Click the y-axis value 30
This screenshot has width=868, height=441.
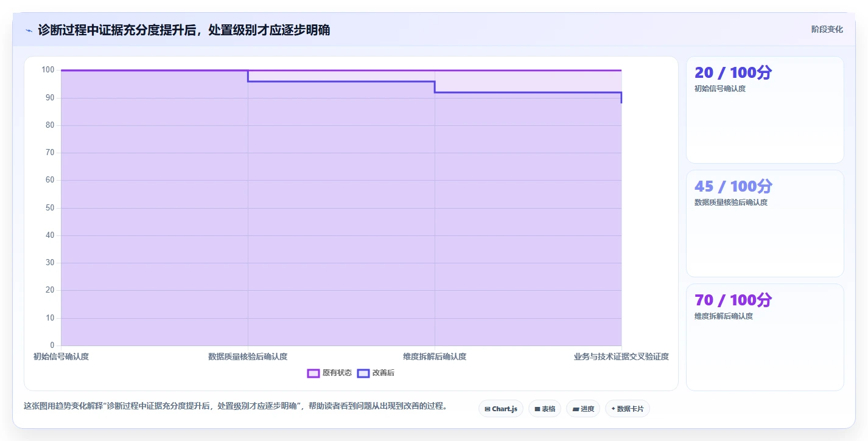(51, 263)
